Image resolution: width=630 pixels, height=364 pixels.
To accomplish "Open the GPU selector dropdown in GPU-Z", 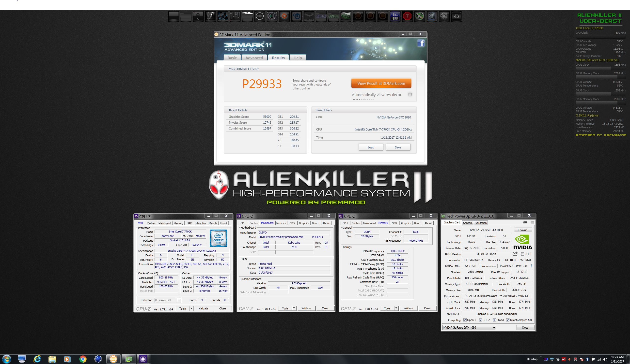I will (x=469, y=328).
